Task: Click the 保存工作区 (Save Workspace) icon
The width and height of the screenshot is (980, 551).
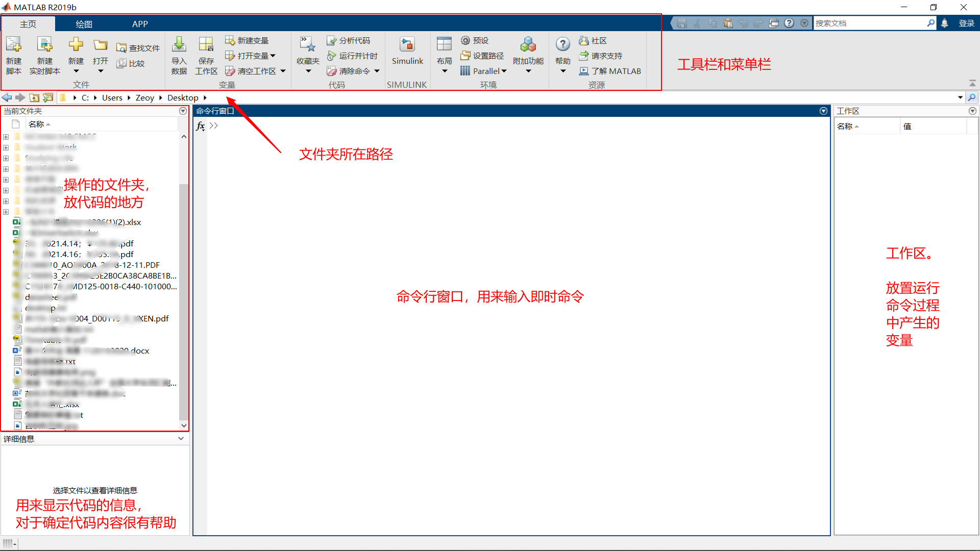Action: [x=206, y=45]
